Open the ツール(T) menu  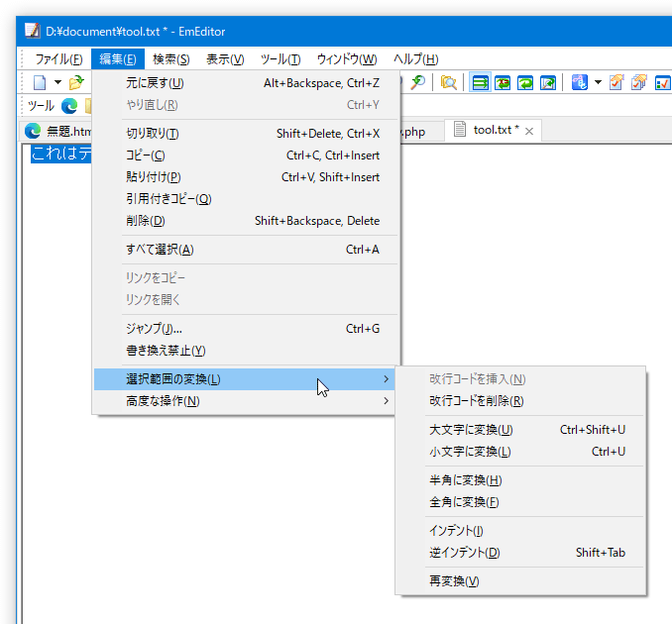point(280,59)
